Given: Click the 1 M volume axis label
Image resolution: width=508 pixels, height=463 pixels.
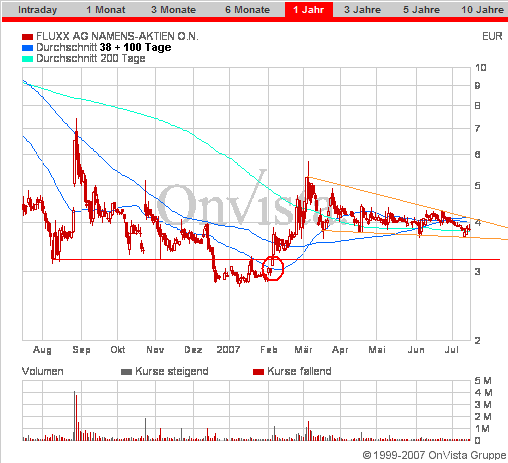Looking at the screenshot, I should 483,429.
